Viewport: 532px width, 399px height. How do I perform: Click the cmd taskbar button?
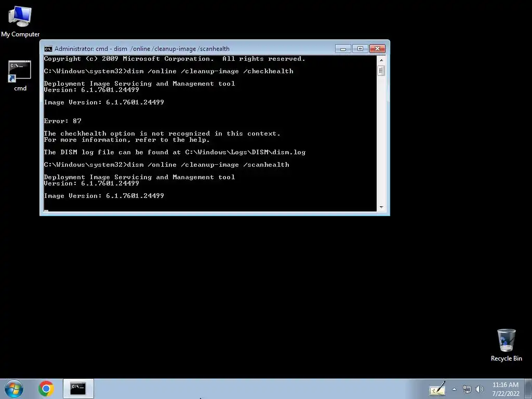tap(78, 389)
